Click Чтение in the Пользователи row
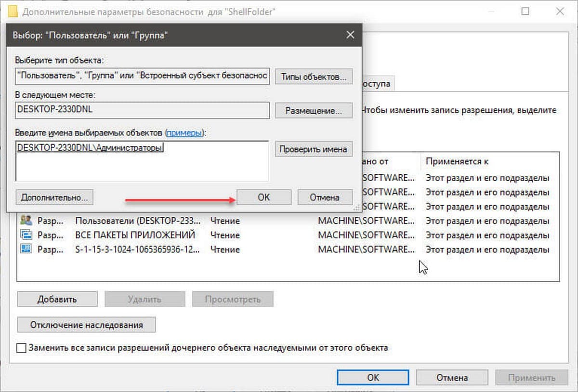Image resolution: width=578 pixels, height=392 pixels. [x=225, y=221]
